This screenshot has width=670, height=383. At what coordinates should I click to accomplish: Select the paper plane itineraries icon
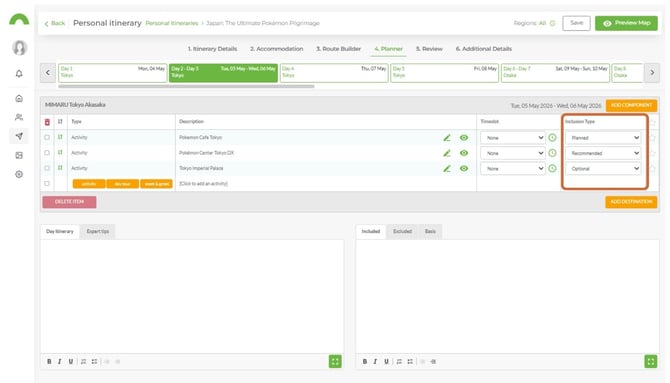coord(19,136)
